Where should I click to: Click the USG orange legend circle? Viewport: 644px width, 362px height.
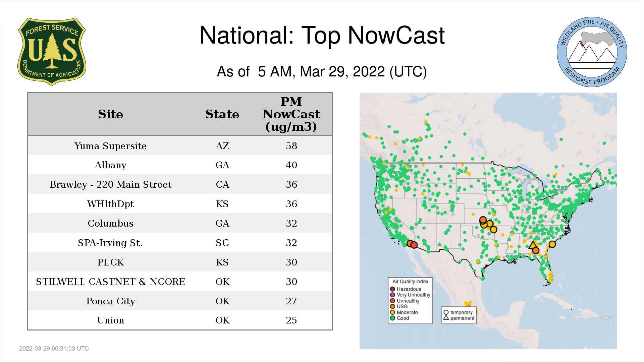[392, 306]
